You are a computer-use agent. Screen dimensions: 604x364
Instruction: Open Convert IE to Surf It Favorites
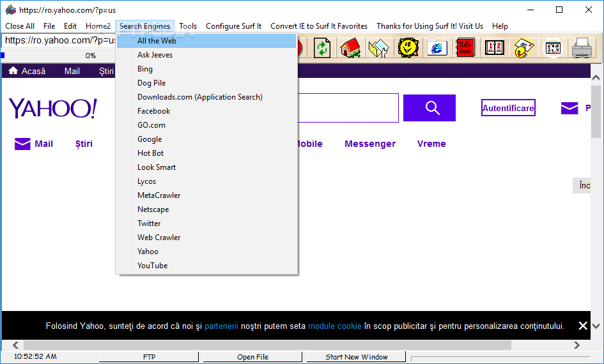click(318, 26)
